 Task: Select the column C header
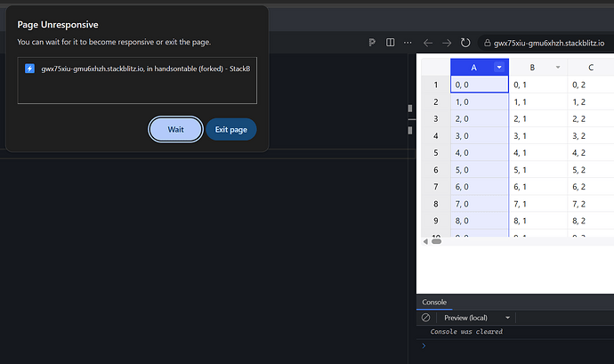[591, 67]
